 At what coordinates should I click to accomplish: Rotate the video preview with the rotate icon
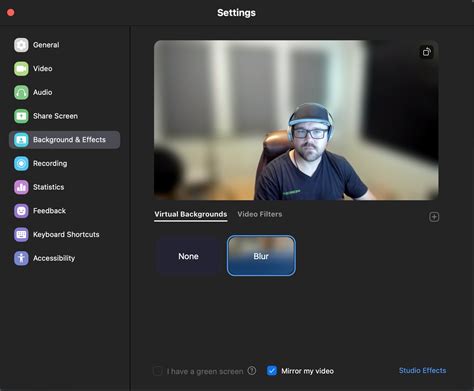point(426,52)
